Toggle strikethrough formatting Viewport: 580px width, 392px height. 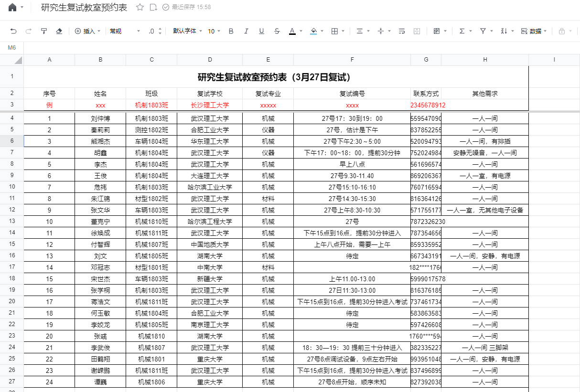[x=277, y=31]
